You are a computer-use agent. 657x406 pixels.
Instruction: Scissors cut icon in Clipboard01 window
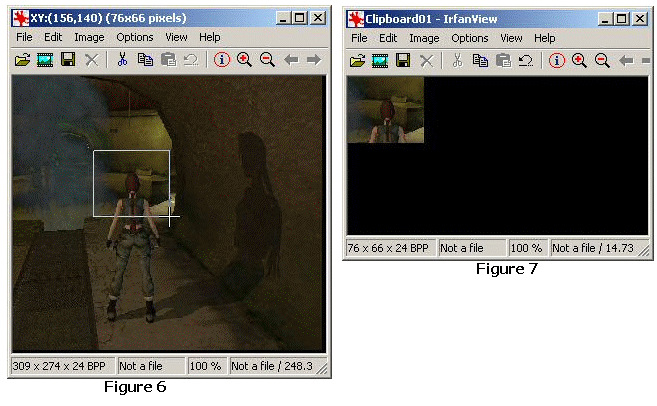(457, 60)
